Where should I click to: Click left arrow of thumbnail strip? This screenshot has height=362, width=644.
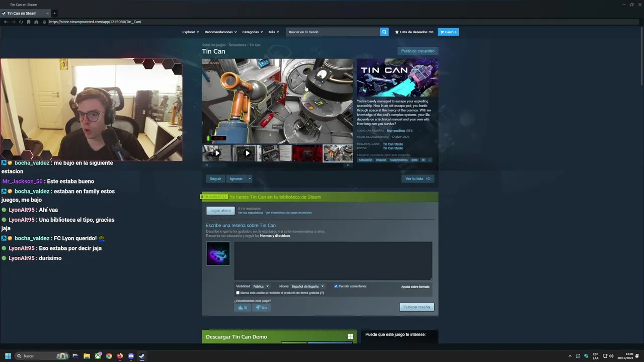pyautogui.click(x=206, y=165)
